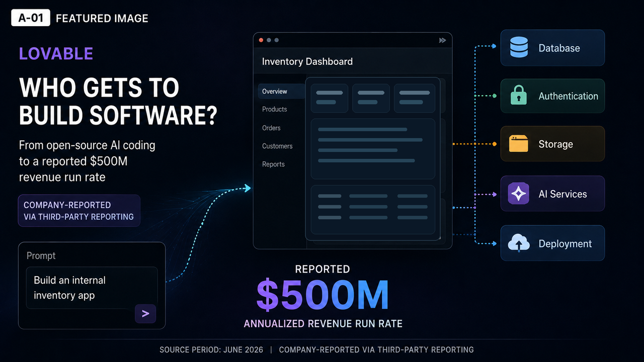Click the "Inventory Dashboard" window title
This screenshot has width=644, height=362.
[307, 61]
